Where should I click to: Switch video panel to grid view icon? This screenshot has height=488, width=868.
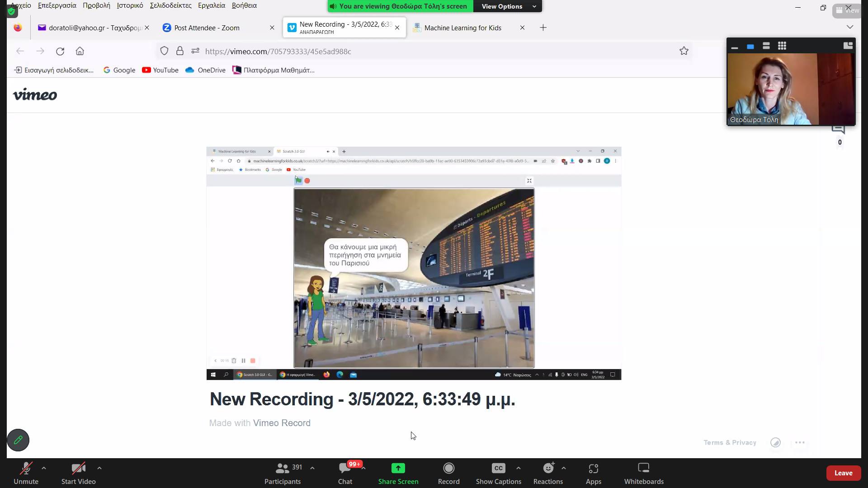tap(782, 46)
